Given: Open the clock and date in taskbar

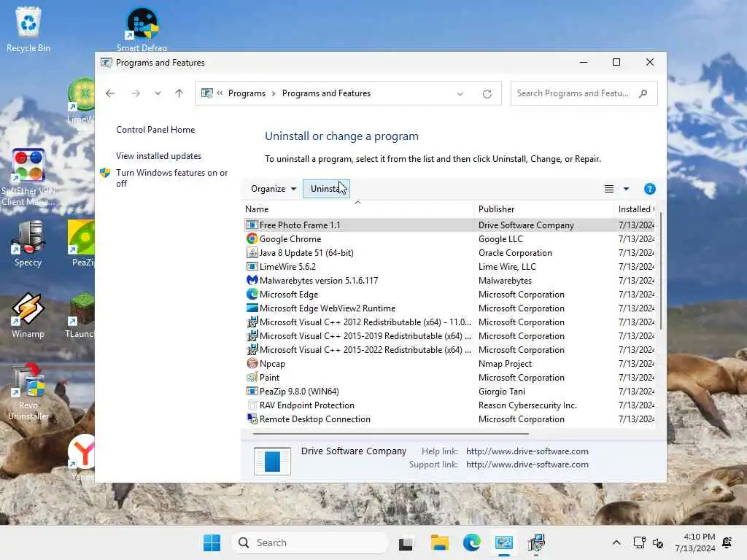Looking at the screenshot, I should [695, 542].
